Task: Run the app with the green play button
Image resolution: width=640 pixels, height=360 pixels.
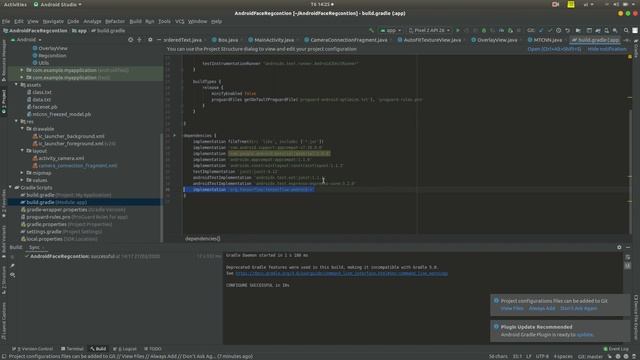Action: pos(458,30)
